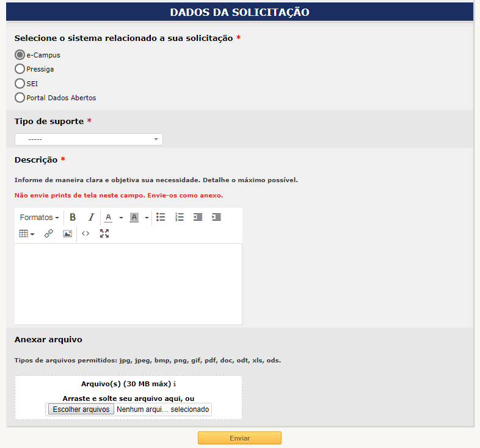Click the insert image icon
The width and height of the screenshot is (480, 448).
tap(67, 233)
